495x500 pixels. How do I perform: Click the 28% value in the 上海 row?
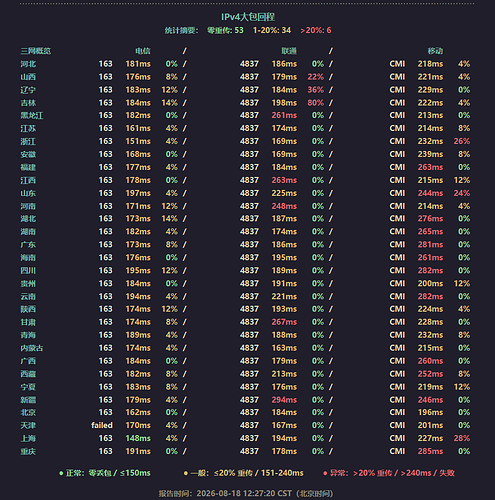click(462, 438)
